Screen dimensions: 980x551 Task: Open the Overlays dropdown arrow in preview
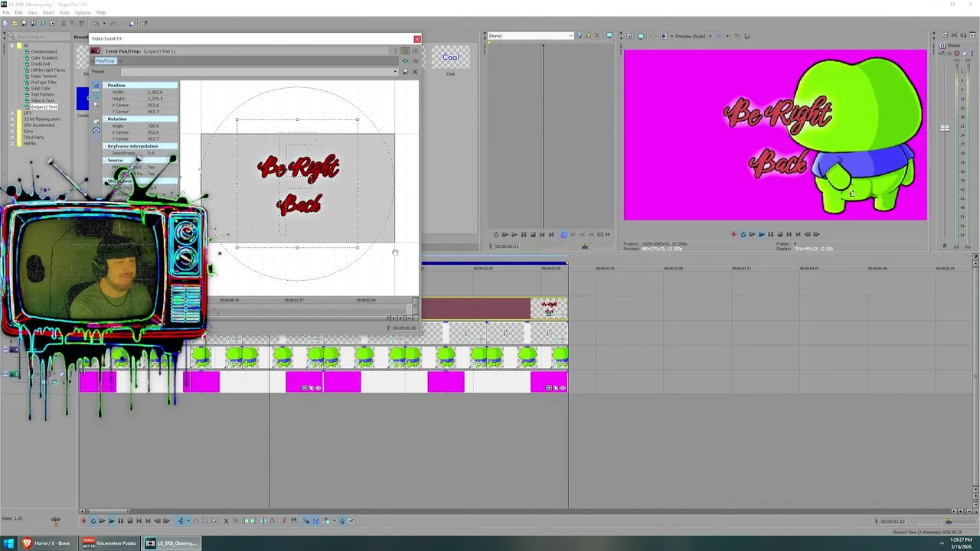tap(727, 36)
